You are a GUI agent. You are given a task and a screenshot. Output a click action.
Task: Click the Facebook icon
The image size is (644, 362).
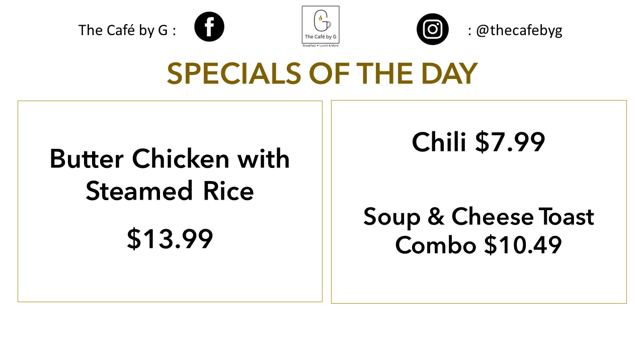pos(209,27)
